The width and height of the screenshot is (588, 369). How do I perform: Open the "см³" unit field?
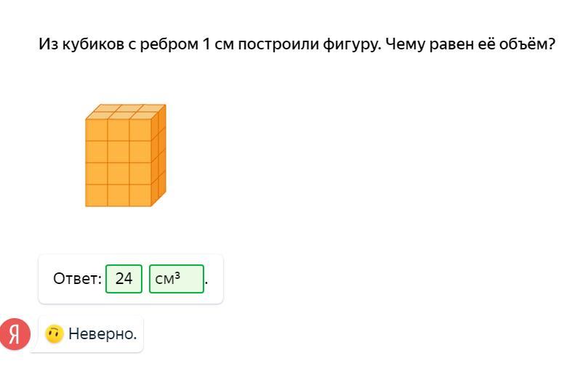176,278
